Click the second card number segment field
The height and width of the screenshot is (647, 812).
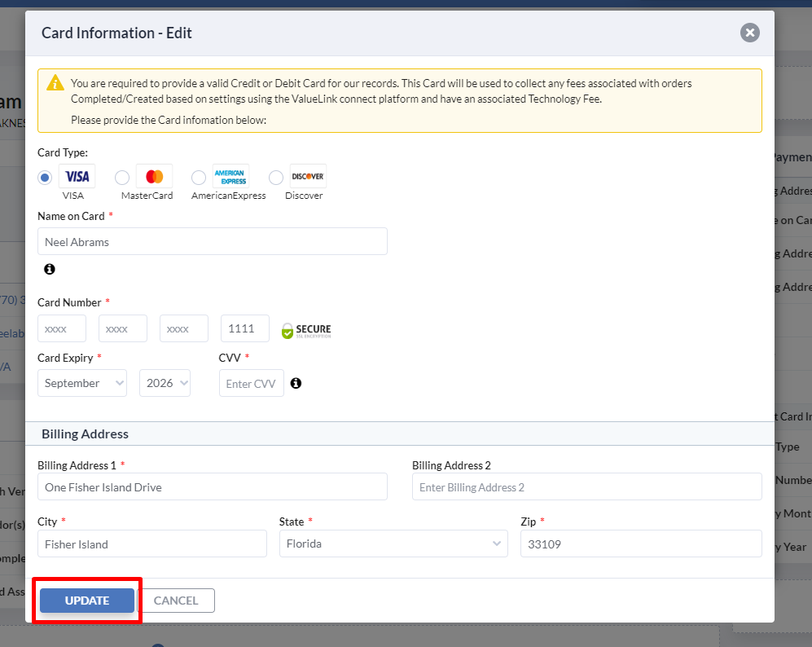pos(123,328)
